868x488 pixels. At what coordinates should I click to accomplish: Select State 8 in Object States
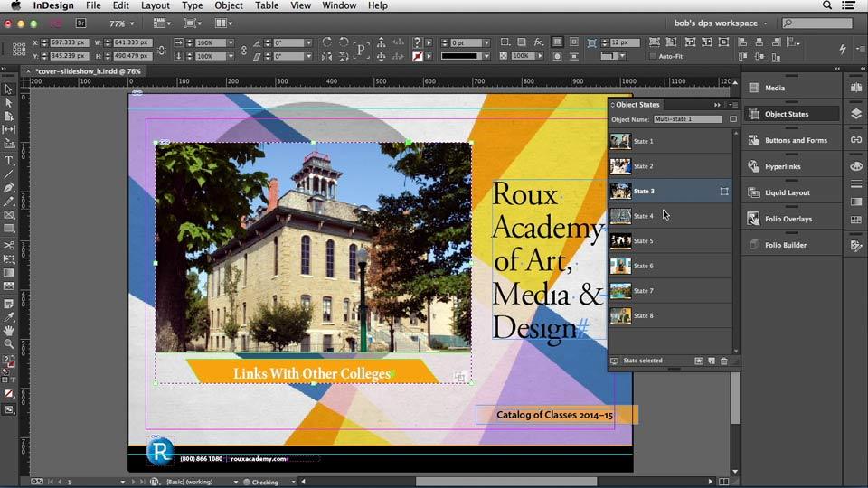point(670,315)
